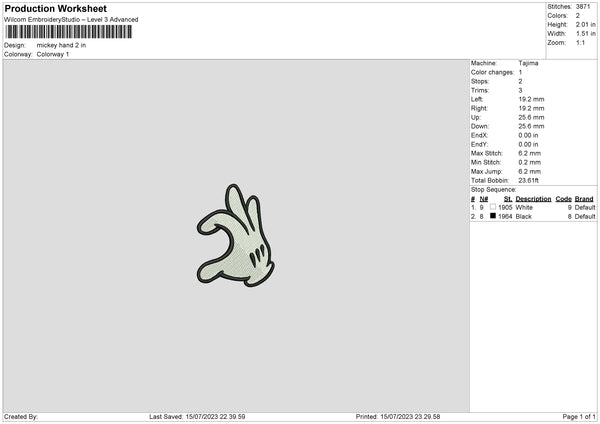The image size is (600, 424).
Task: Click the Trims value 3
Action: coord(520,91)
